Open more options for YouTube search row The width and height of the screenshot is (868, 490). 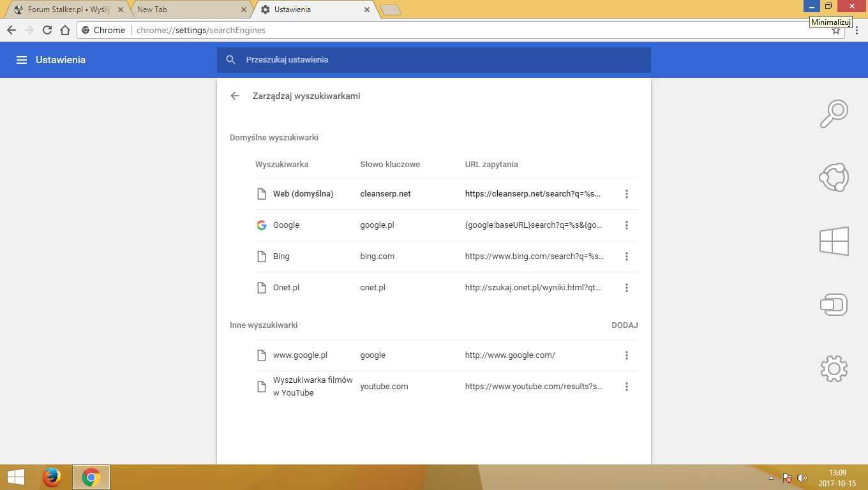627,387
